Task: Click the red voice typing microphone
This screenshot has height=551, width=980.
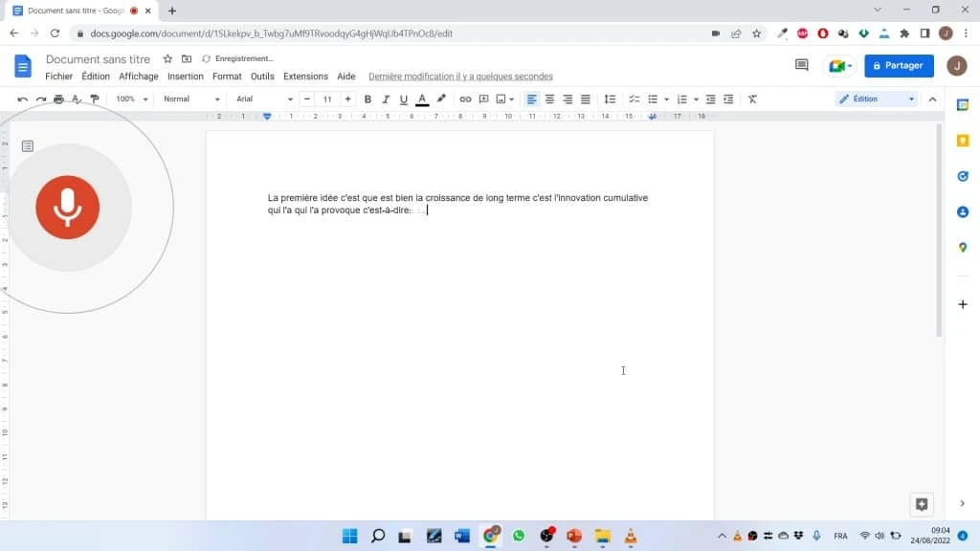Action: coord(68,208)
